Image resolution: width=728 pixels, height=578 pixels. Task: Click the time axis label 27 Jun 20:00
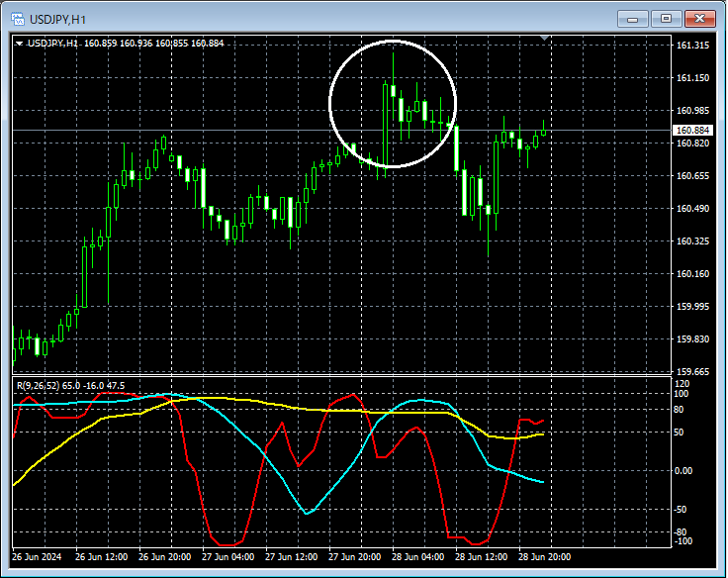(x=355, y=556)
